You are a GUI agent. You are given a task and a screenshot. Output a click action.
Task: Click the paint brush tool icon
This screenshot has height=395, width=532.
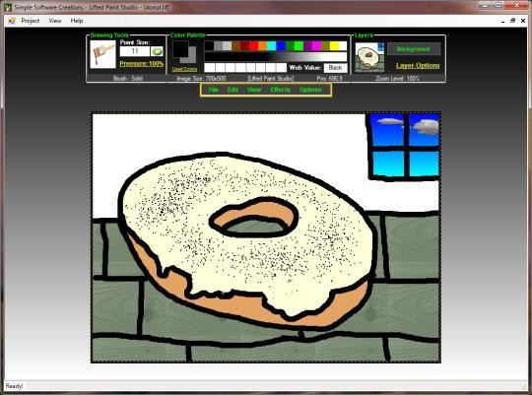[102, 54]
